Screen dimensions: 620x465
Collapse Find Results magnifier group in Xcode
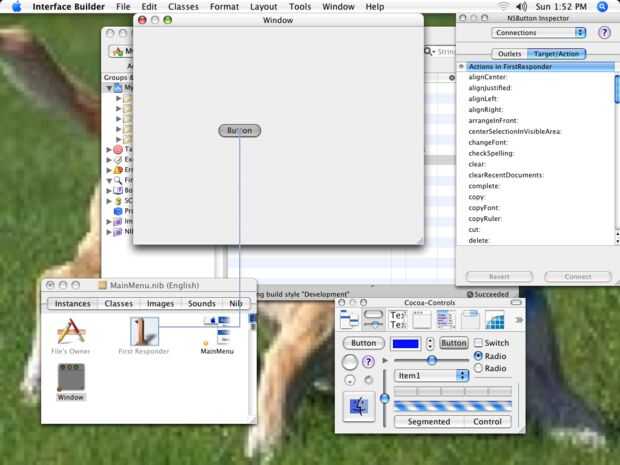click(x=109, y=180)
